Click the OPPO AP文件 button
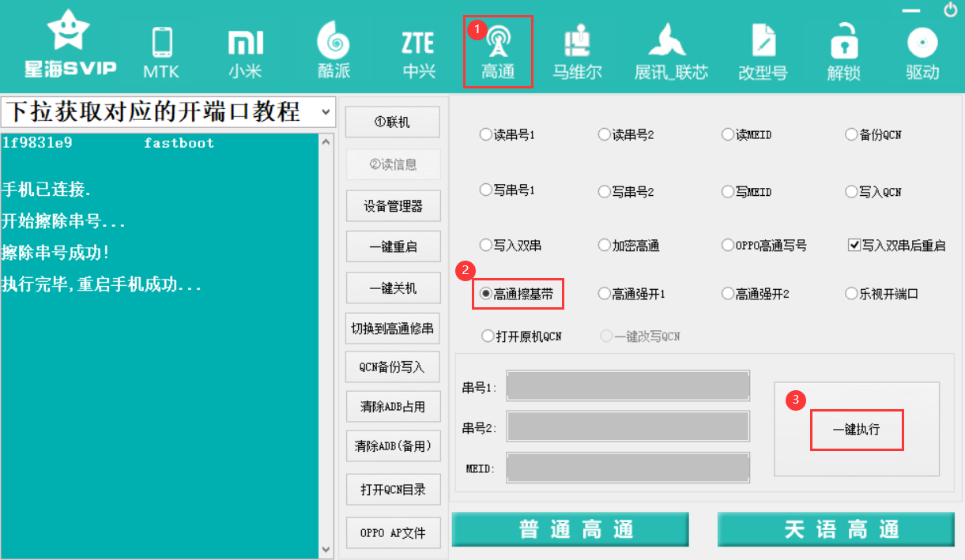 coord(393,533)
